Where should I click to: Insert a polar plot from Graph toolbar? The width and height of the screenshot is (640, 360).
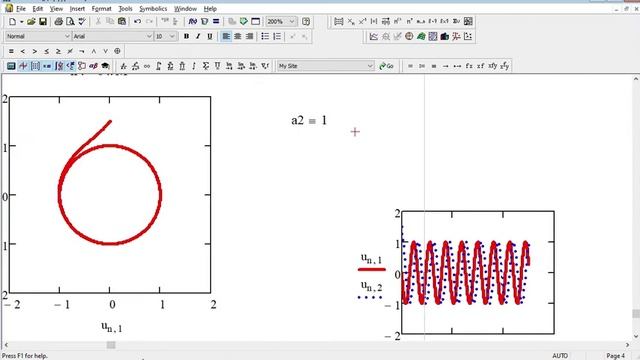coord(409,37)
